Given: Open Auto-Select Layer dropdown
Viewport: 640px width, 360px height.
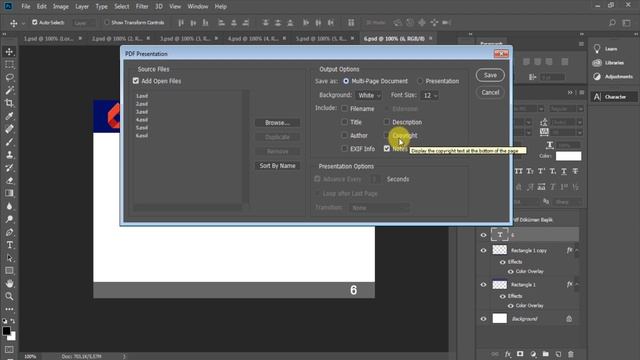Looking at the screenshot, I should tap(84, 23).
